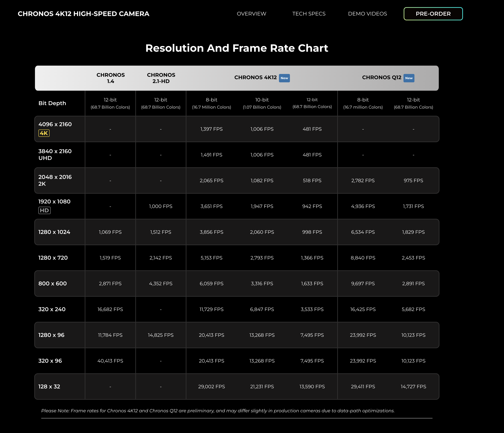This screenshot has width=504, height=433.
Task: Click the 8,840 FPS cell
Action: coord(363,258)
